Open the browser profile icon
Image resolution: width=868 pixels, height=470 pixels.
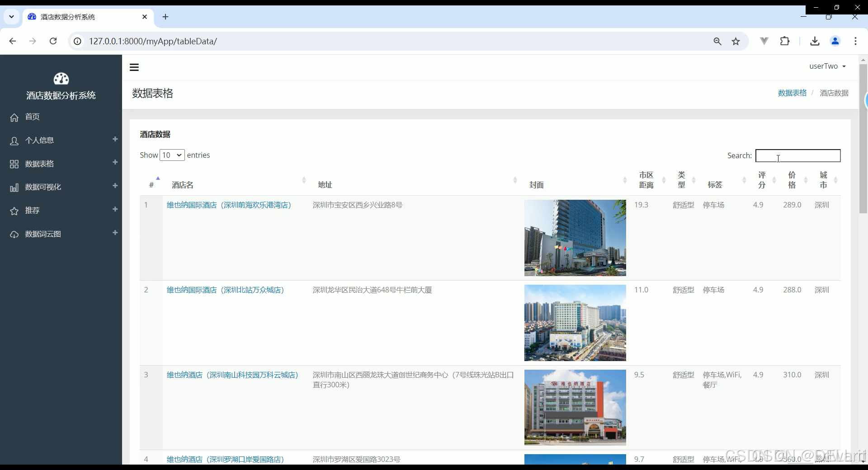pyautogui.click(x=835, y=41)
